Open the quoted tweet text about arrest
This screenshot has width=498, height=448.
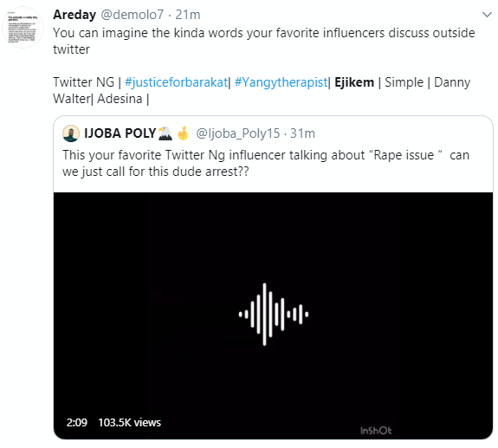pos(266,163)
